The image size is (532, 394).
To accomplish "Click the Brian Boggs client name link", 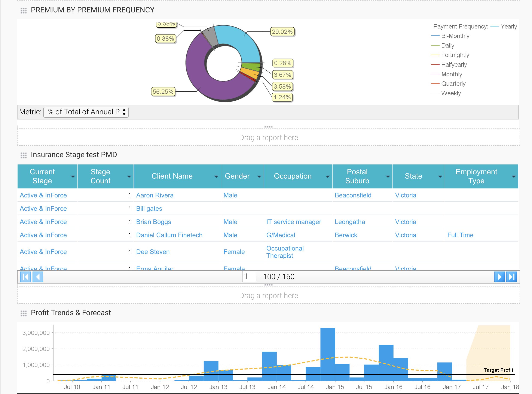I will coord(153,222).
